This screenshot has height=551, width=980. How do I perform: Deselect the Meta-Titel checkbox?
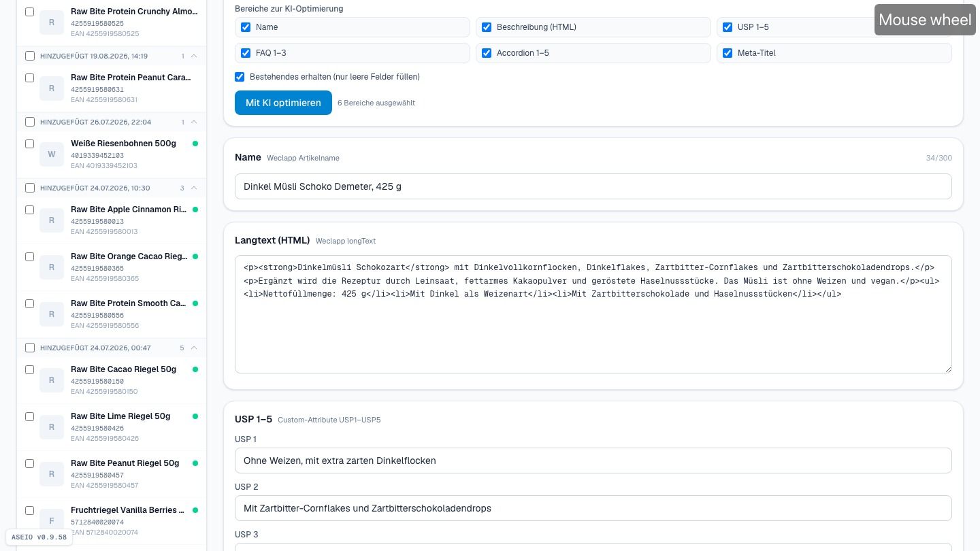[x=728, y=53]
